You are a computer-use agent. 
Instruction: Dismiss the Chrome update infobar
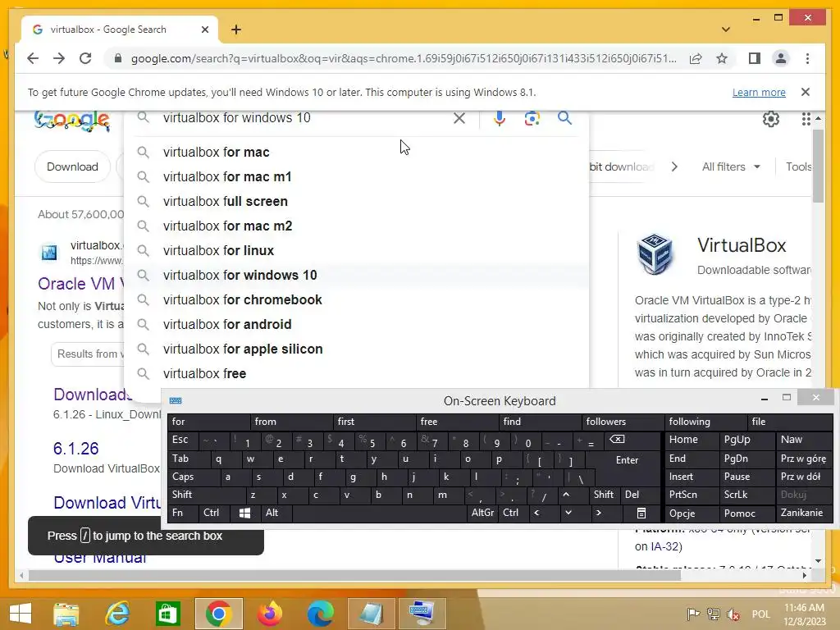click(806, 92)
